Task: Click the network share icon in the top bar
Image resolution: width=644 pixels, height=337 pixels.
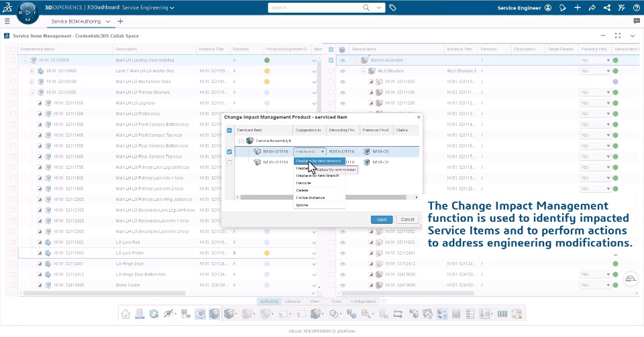Action: point(606,7)
